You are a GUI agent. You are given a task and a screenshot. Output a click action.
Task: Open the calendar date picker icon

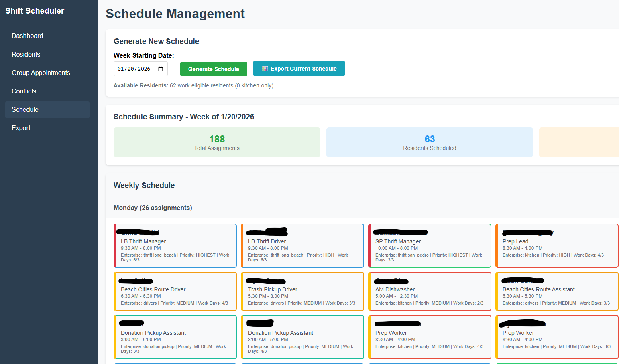tap(162, 69)
